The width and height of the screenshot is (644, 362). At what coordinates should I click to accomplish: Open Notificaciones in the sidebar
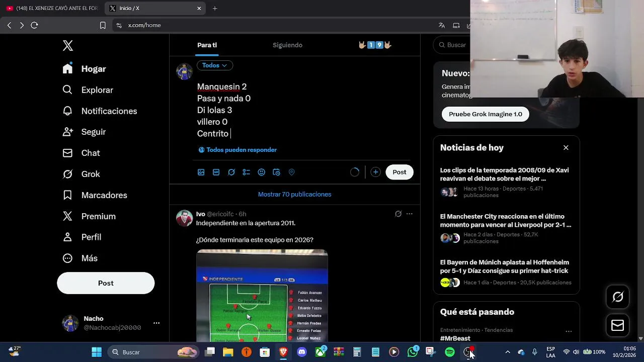coord(100,111)
